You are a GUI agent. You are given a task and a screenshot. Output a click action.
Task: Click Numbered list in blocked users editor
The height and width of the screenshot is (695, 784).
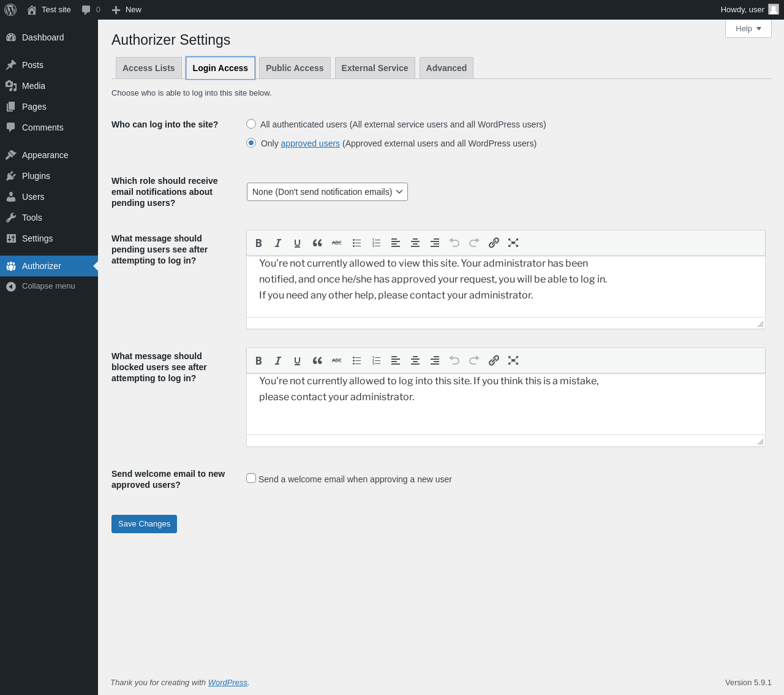point(376,361)
